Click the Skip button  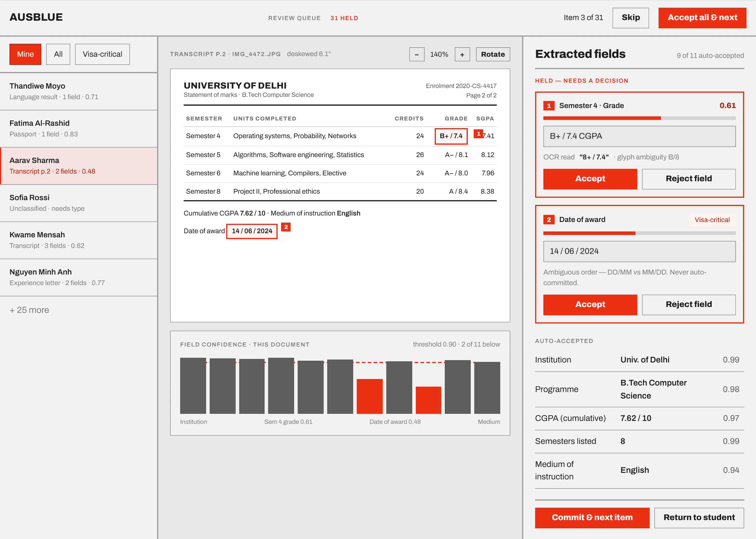(631, 18)
